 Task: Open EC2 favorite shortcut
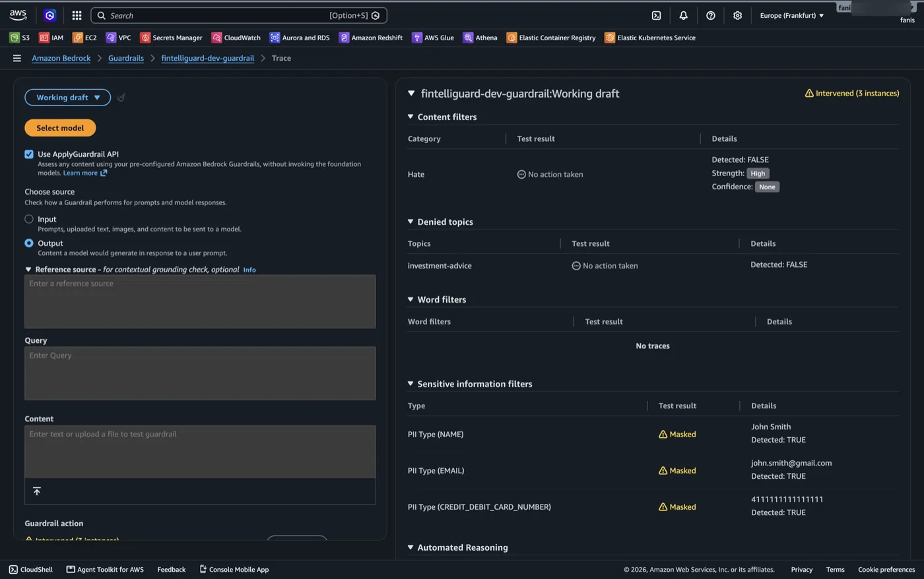coord(84,38)
